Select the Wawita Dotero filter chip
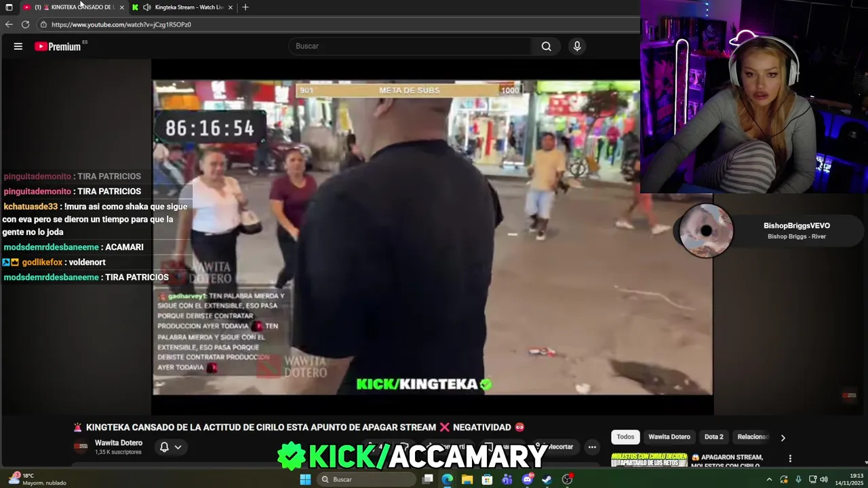 tap(669, 437)
